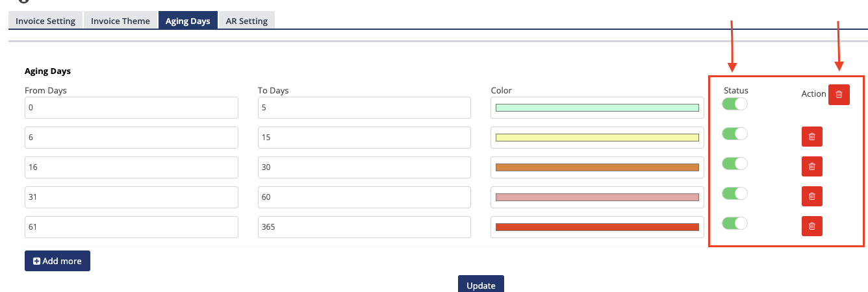Delete the 31 to 60 days row
This screenshot has width=868, height=292.
click(x=811, y=197)
